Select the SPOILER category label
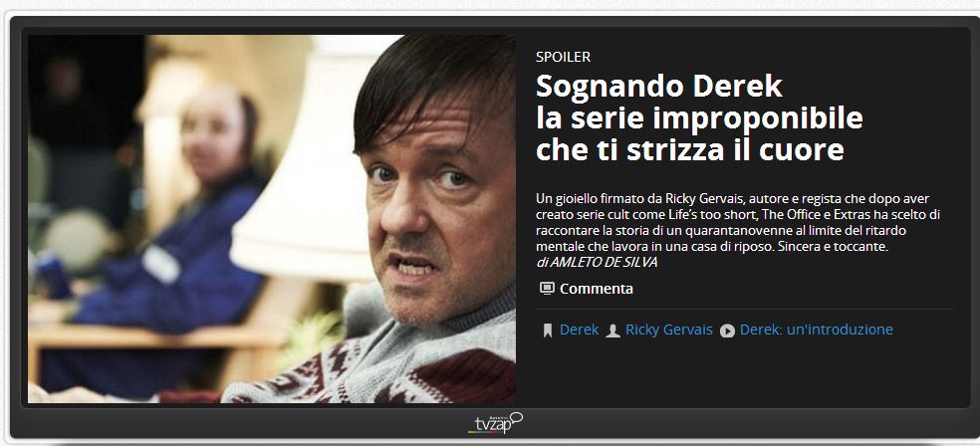This screenshot has width=980, height=446. (x=563, y=57)
